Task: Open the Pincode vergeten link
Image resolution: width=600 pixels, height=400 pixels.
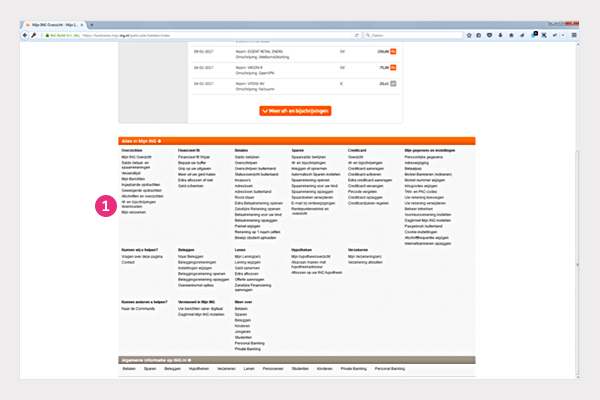Action: (x=362, y=191)
